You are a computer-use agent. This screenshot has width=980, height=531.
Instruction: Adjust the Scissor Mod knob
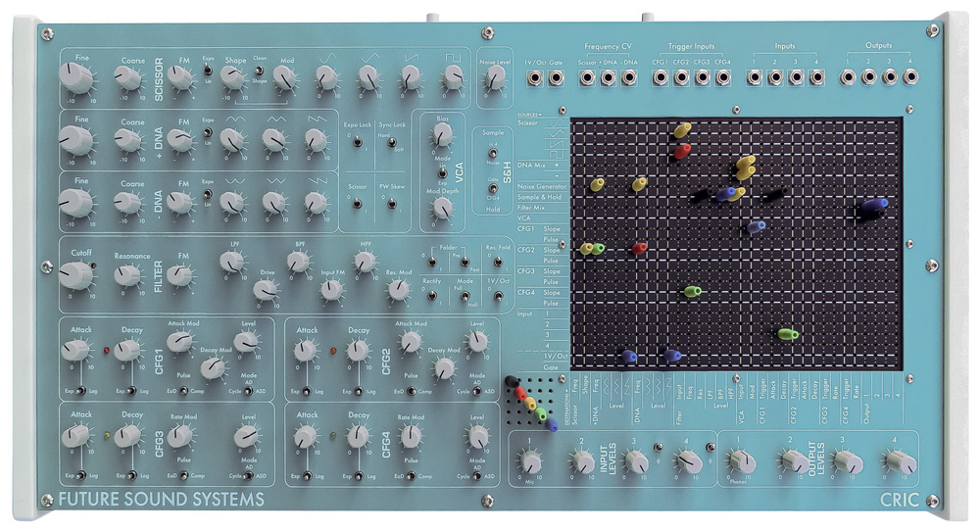(x=285, y=78)
